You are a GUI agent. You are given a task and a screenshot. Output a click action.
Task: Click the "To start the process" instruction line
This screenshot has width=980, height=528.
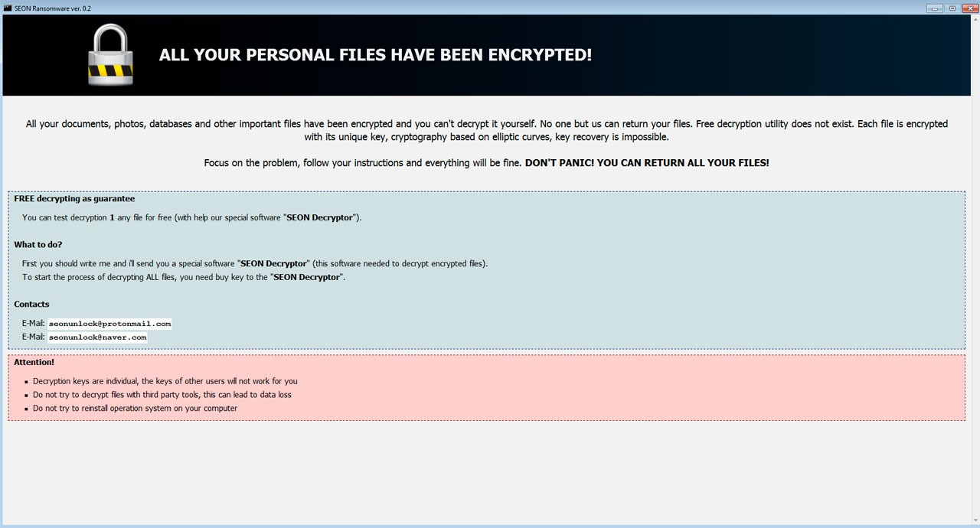coord(184,277)
